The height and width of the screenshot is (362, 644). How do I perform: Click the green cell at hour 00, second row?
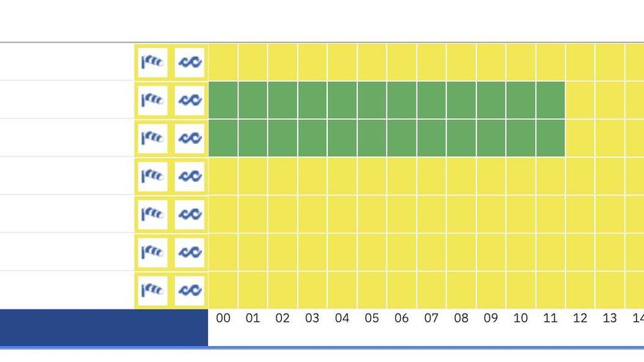[x=223, y=100]
